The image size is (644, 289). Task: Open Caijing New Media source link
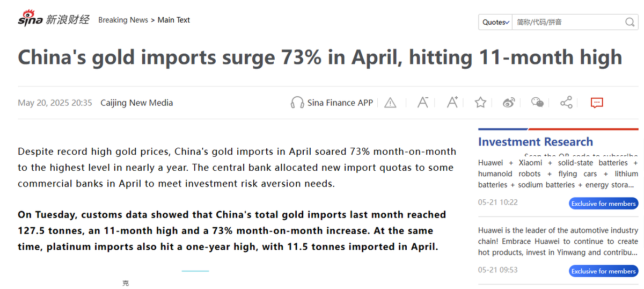coord(137,103)
